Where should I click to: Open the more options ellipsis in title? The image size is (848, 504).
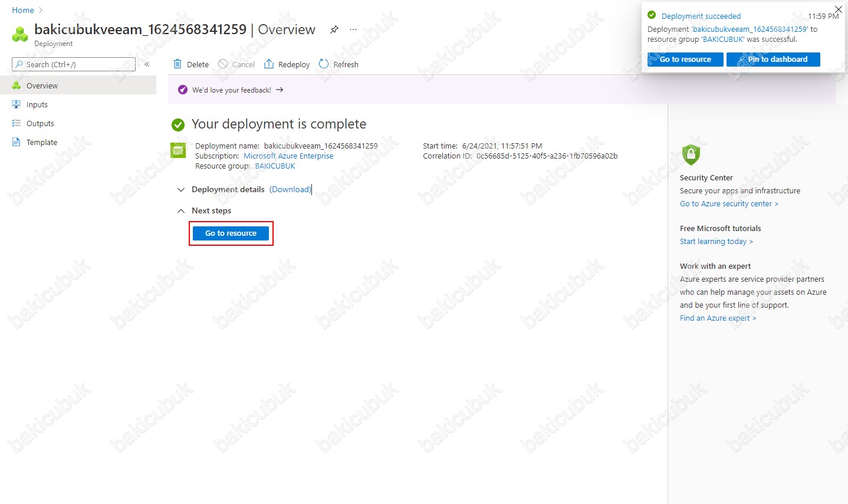(x=353, y=29)
